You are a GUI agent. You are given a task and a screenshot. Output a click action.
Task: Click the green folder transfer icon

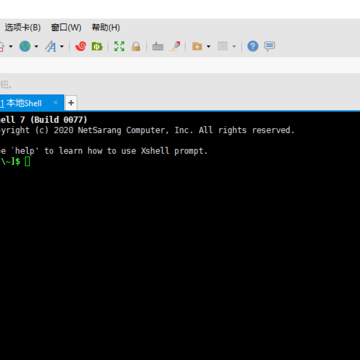point(97,46)
